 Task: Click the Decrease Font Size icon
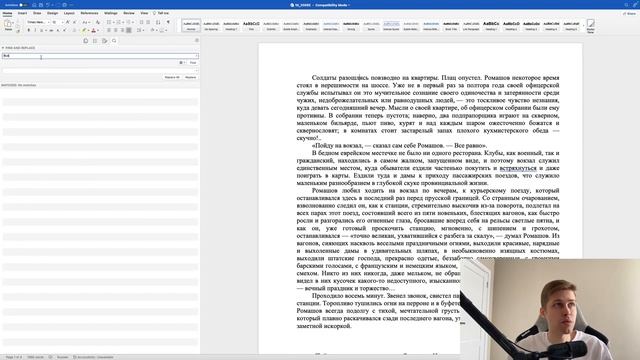[x=74, y=22]
